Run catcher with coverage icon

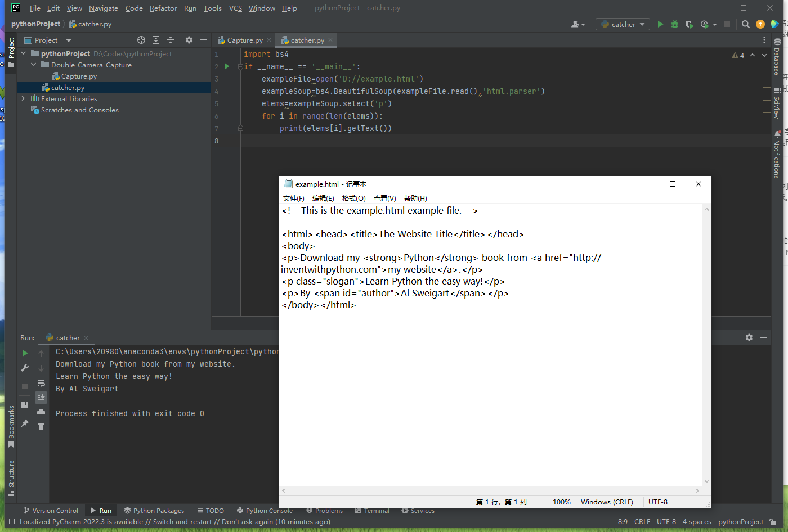coord(688,24)
